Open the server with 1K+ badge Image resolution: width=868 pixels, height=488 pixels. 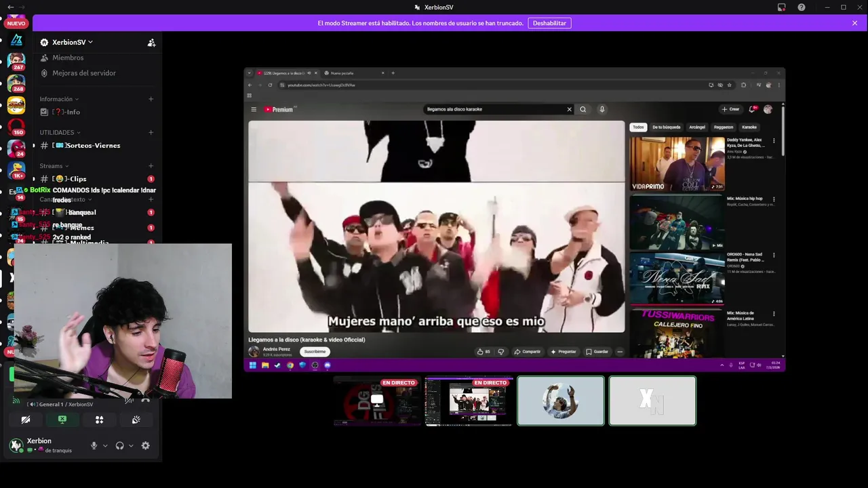[16, 169]
